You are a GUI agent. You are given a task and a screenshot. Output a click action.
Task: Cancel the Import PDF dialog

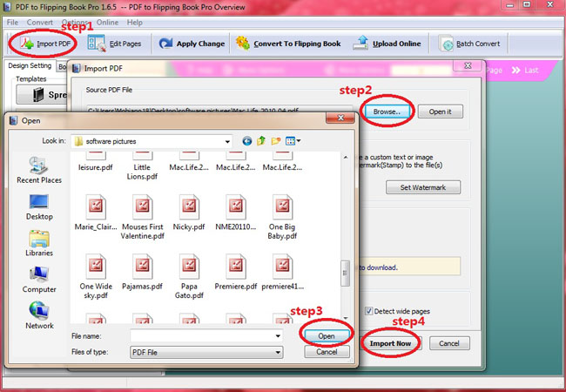(449, 343)
